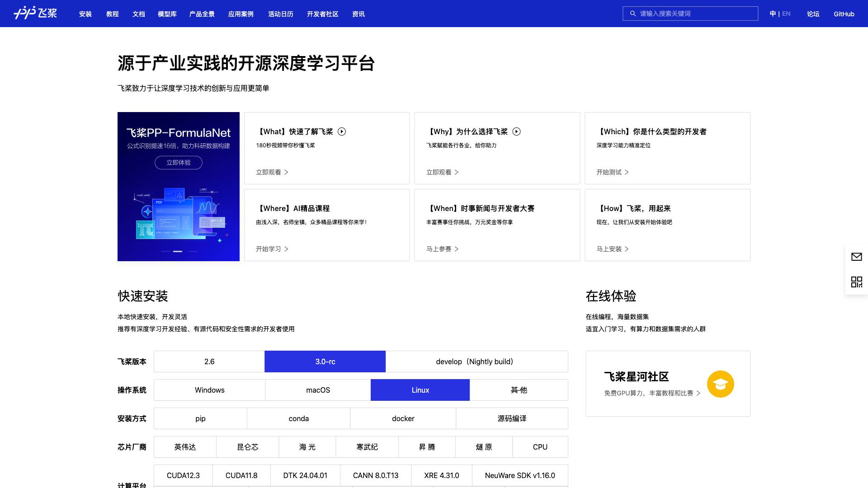Viewport: 868px width, 488px height.
Task: Open the 论坛 forum link
Action: tap(813, 14)
